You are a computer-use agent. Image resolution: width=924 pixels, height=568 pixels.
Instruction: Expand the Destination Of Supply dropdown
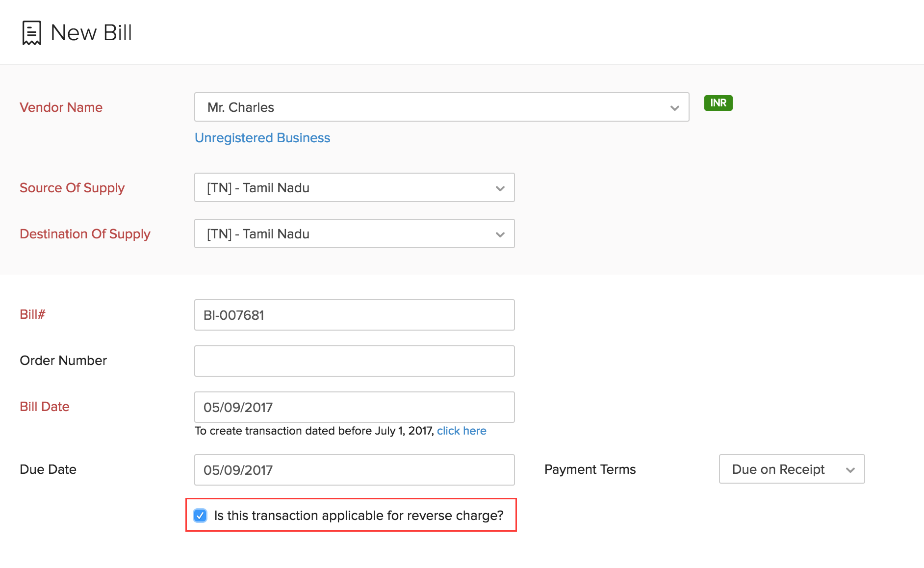500,234
